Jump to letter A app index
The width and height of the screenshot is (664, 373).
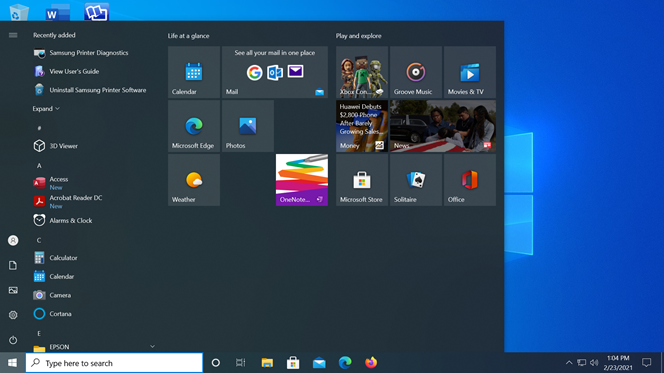coord(39,166)
